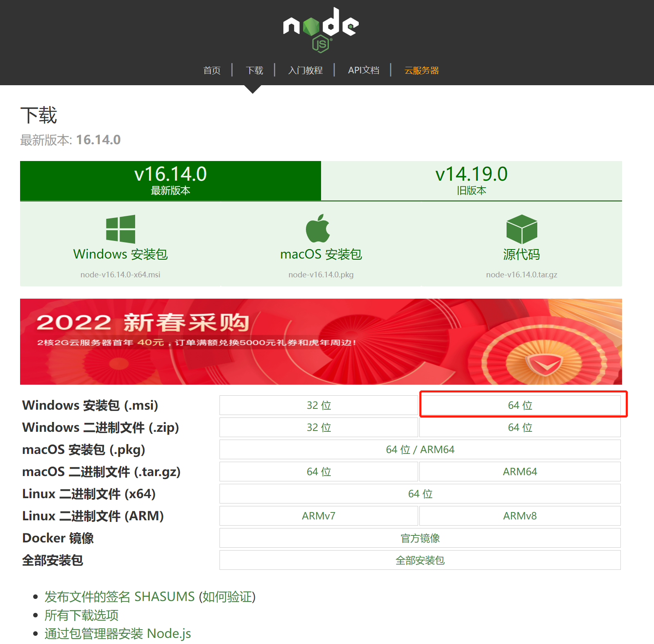
Task: Open 全部安装包 link in table
Action: 420,560
